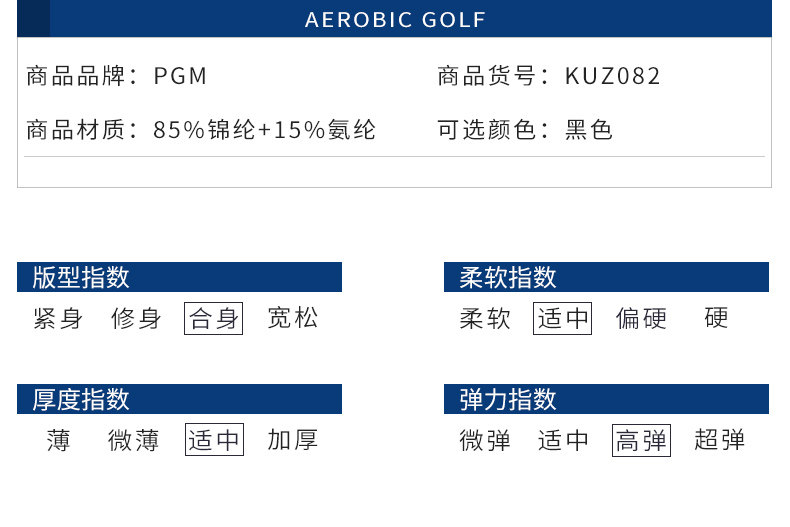Screen dimensions: 790x527
Task: Click the 版型指数 section header
Action: (81, 277)
